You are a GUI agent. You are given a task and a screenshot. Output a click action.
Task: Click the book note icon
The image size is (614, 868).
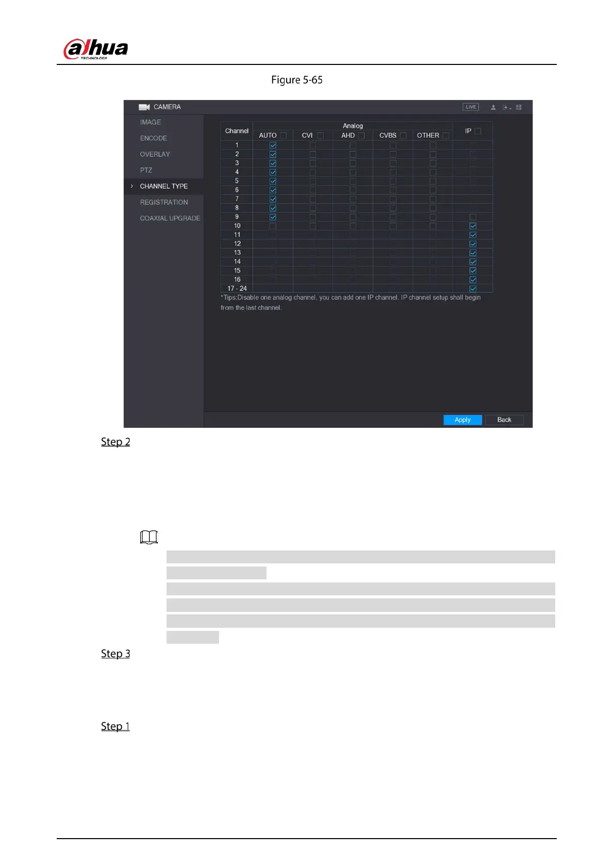[149, 537]
